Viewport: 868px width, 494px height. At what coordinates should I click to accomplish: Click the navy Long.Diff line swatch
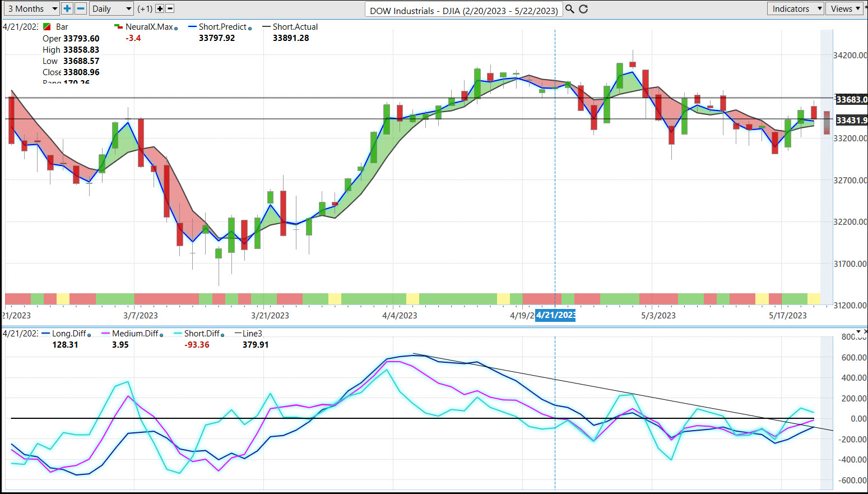pos(46,333)
